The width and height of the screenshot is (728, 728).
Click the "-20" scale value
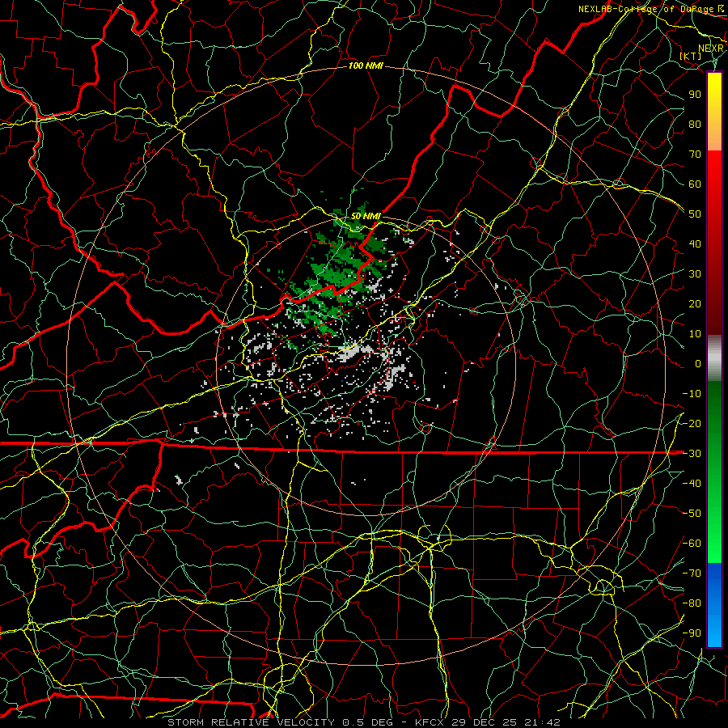[x=692, y=424]
